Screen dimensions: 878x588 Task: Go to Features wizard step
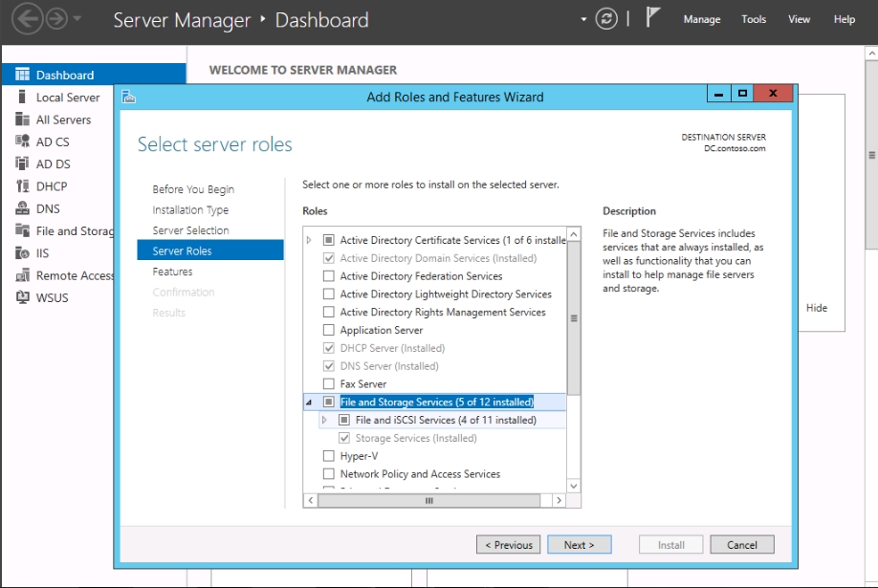click(x=172, y=272)
